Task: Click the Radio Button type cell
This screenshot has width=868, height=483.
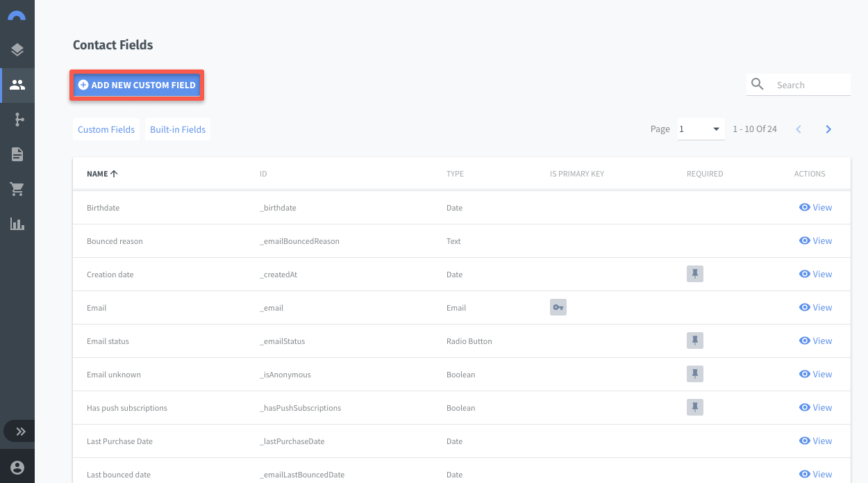Action: (x=469, y=341)
